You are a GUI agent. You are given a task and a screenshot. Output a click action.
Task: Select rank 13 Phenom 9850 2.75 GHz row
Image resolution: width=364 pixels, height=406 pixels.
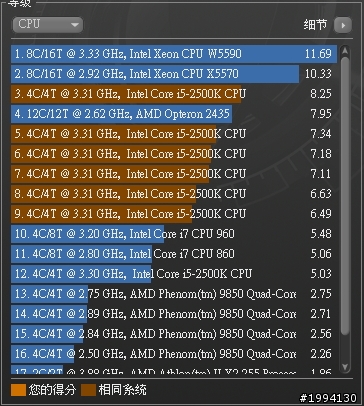coord(174,294)
